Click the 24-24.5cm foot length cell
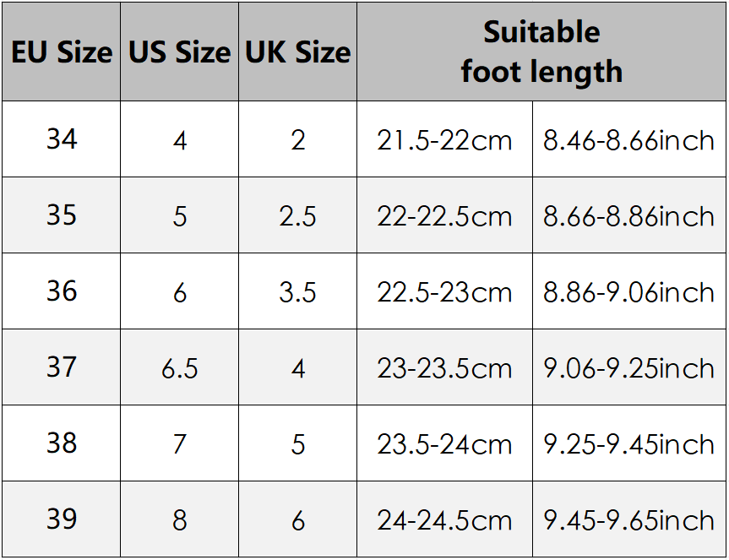The width and height of the screenshot is (729, 560). click(x=444, y=520)
